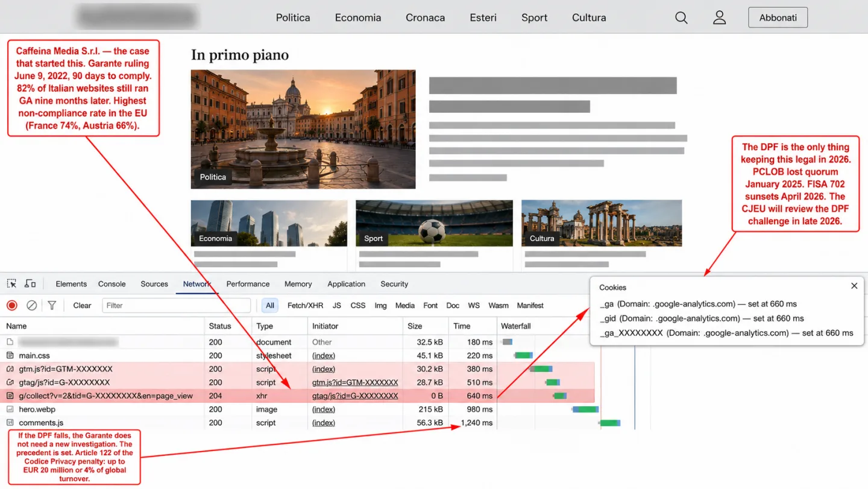The image size is (868, 489).
Task: Open the Cronaca nav link
Action: click(x=425, y=17)
